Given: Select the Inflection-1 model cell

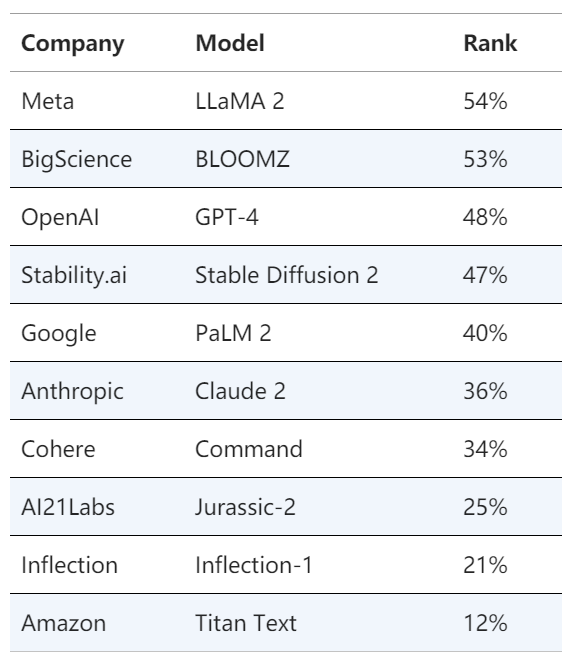Looking at the screenshot, I should pos(254,566).
